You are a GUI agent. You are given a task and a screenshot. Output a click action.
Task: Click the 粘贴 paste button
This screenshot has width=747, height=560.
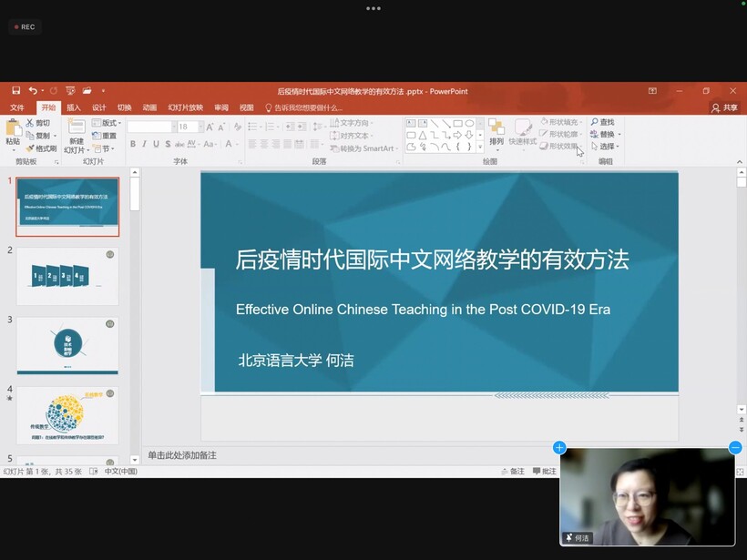[13, 134]
